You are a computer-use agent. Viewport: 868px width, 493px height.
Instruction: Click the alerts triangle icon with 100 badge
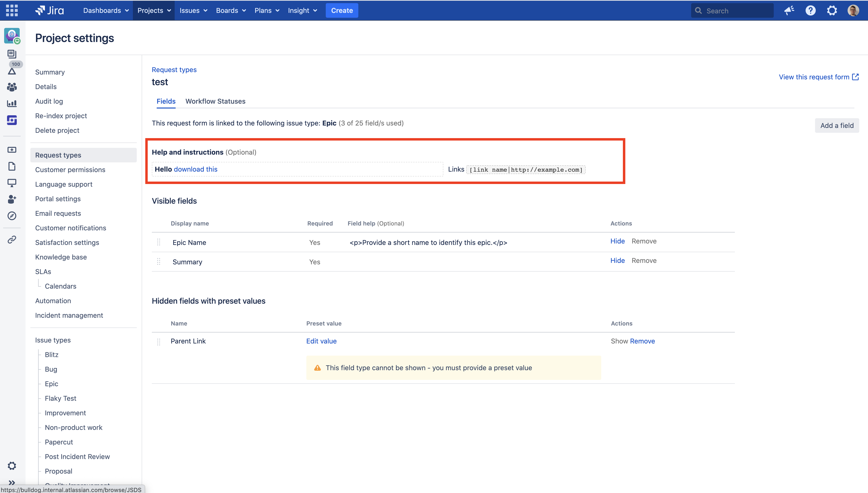coord(12,71)
